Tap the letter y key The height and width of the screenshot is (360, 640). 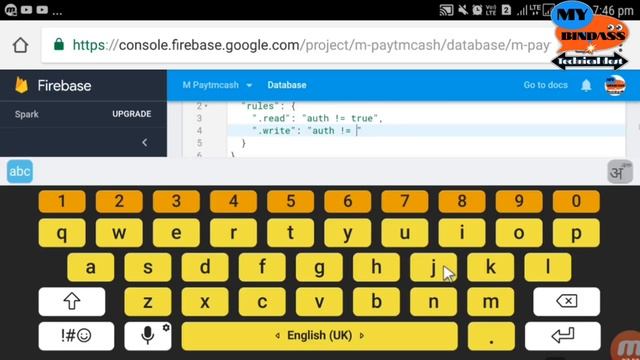(x=348, y=233)
